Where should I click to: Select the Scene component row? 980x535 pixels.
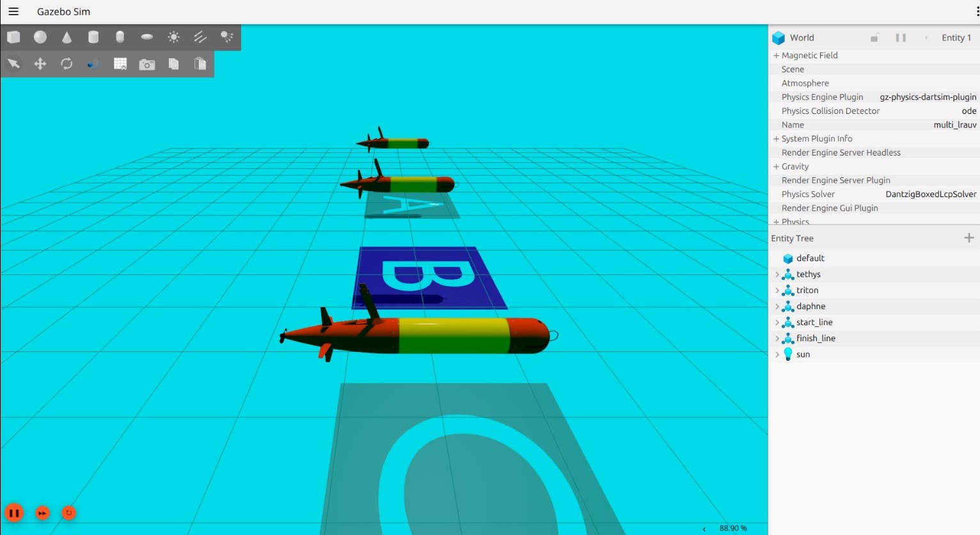[x=874, y=69]
